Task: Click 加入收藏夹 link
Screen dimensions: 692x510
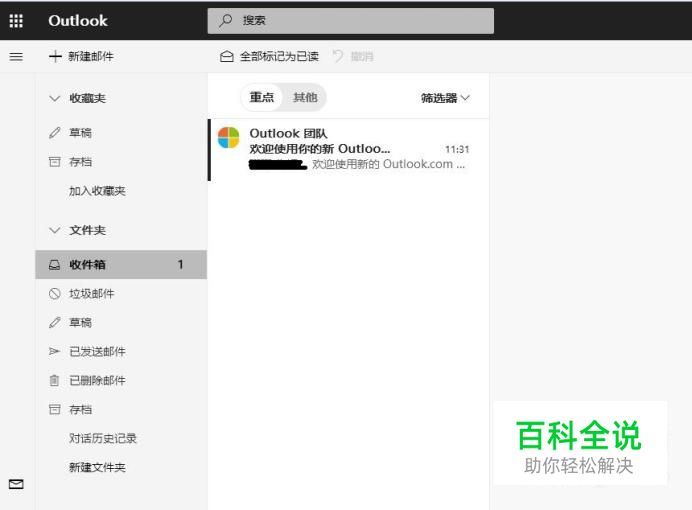Action: pyautogui.click(x=97, y=191)
